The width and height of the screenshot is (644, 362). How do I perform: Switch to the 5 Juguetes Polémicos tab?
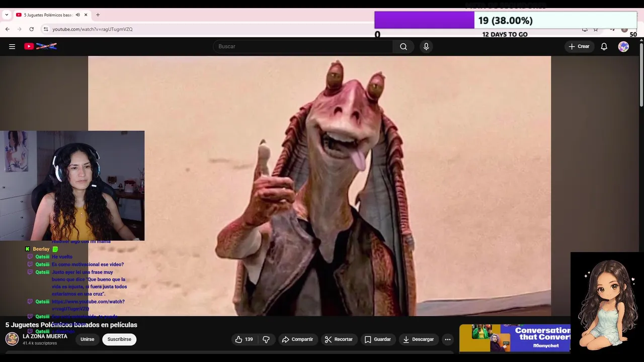48,15
